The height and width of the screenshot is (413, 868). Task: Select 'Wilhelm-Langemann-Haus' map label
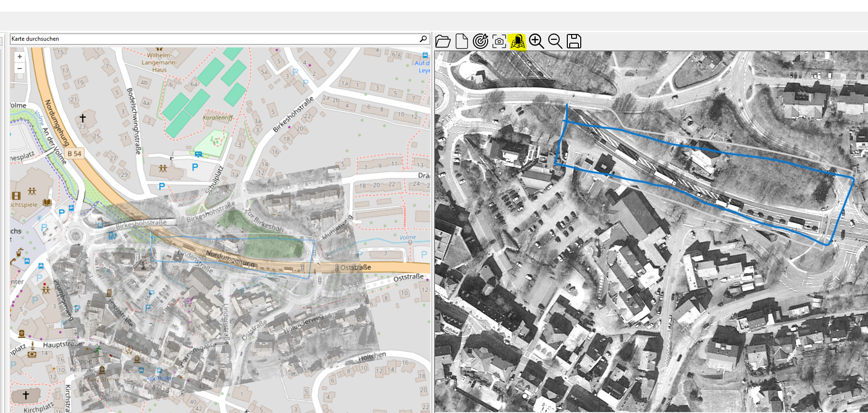tap(160, 62)
